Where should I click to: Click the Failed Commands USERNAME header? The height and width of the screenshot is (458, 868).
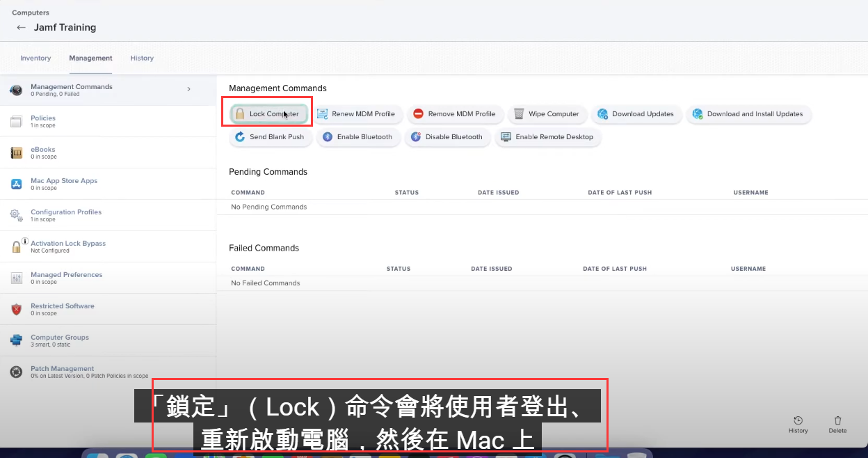[x=748, y=269]
